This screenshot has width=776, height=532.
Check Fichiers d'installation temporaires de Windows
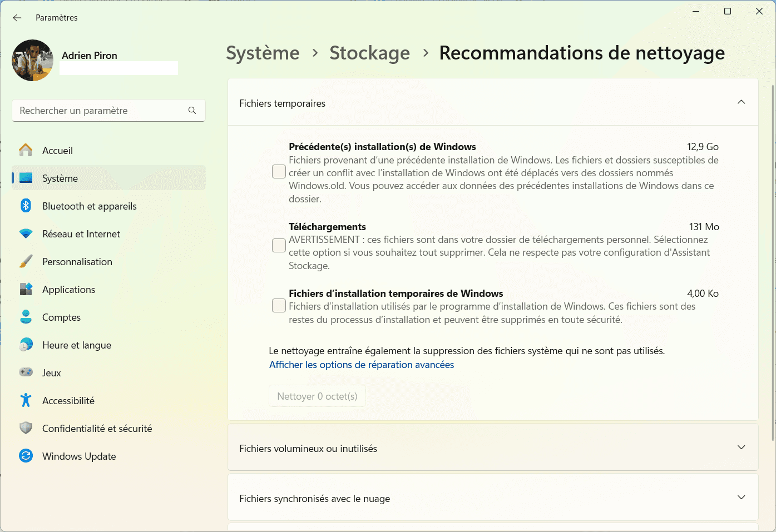(279, 305)
